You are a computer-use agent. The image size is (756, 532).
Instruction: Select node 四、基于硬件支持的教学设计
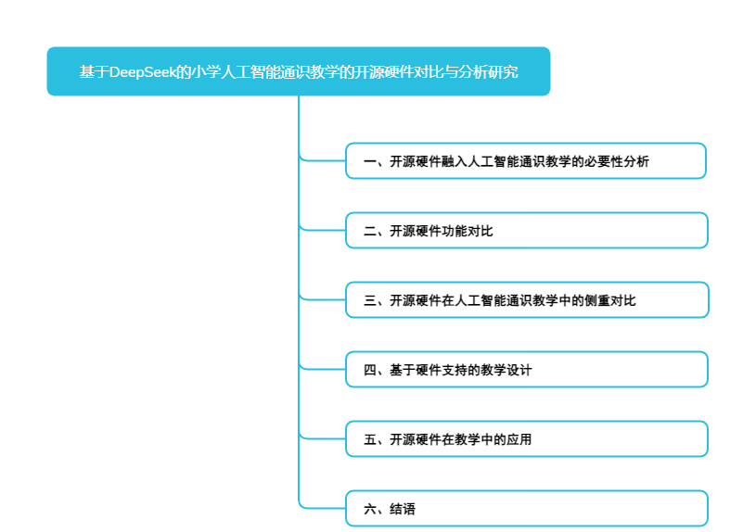coord(527,369)
